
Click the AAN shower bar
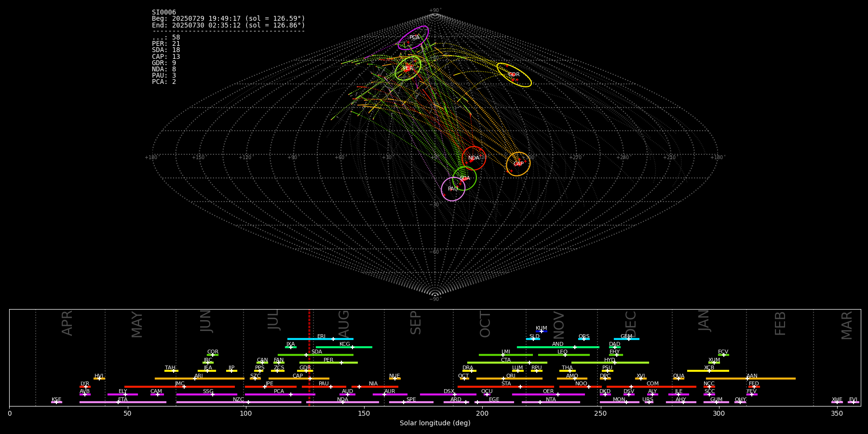[751, 379]
